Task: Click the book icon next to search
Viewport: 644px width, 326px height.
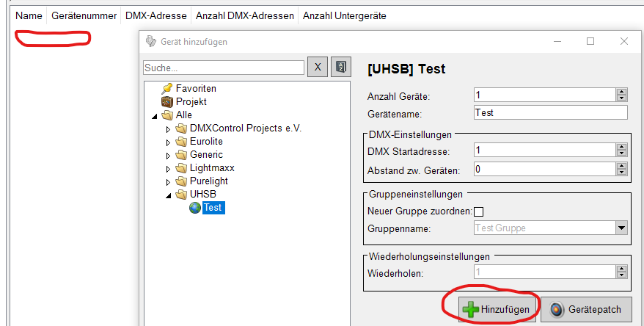Action: click(340, 68)
